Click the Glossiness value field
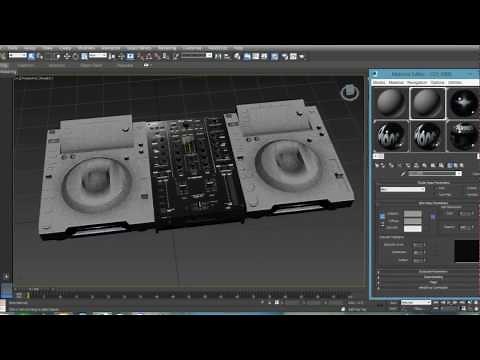This screenshot has width=480, height=360. coord(419,252)
